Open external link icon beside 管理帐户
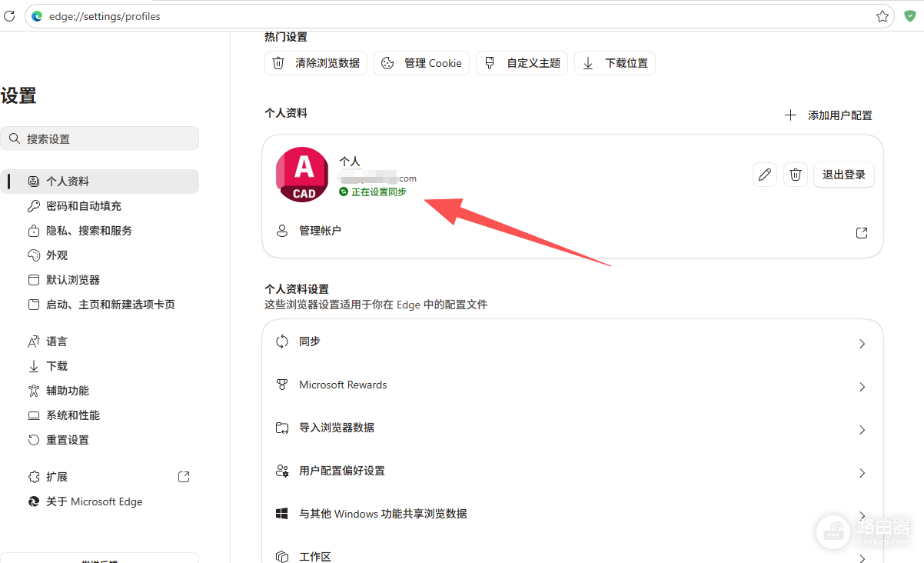 (862, 232)
